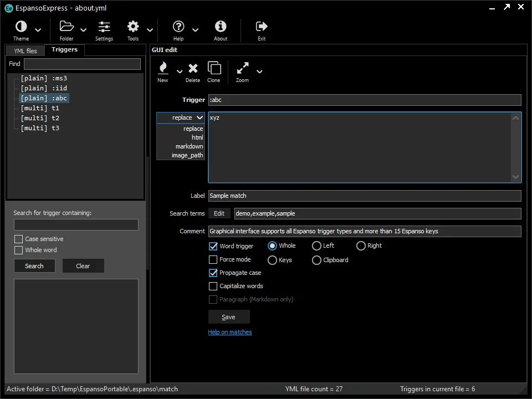Image resolution: width=532 pixels, height=399 pixels.
Task: Click the Label field Sample match
Action: coord(365,196)
